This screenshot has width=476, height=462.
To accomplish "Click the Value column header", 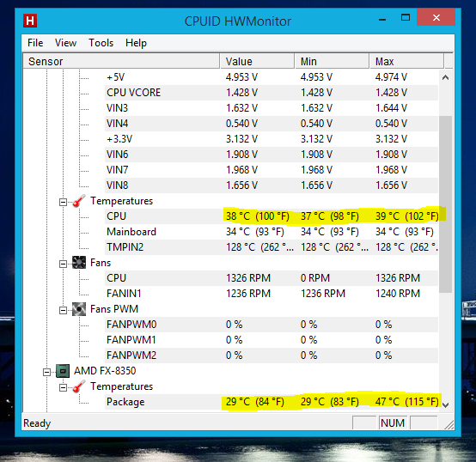I will [x=257, y=62].
